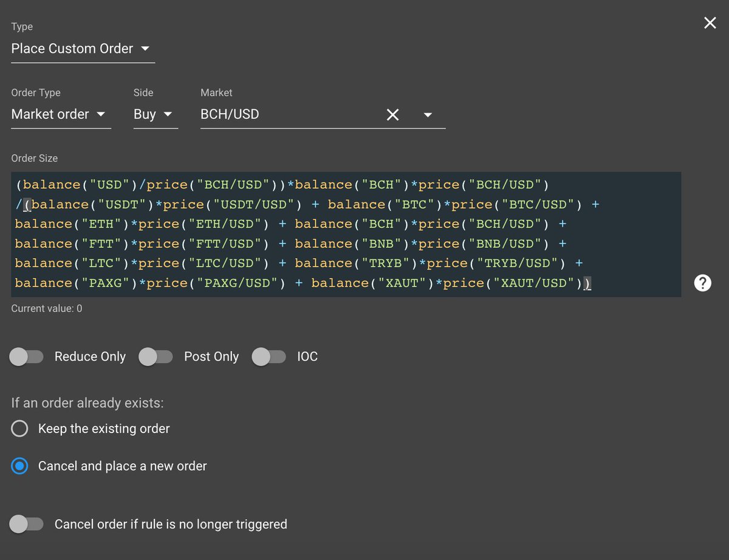Close the order dialog with the X icon
The height and width of the screenshot is (560, 729).
coord(710,23)
